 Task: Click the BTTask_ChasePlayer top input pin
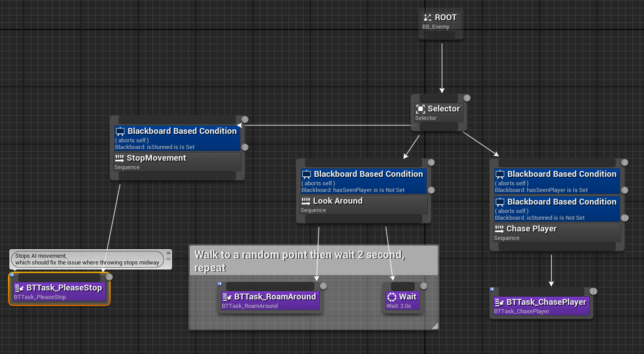541,292
